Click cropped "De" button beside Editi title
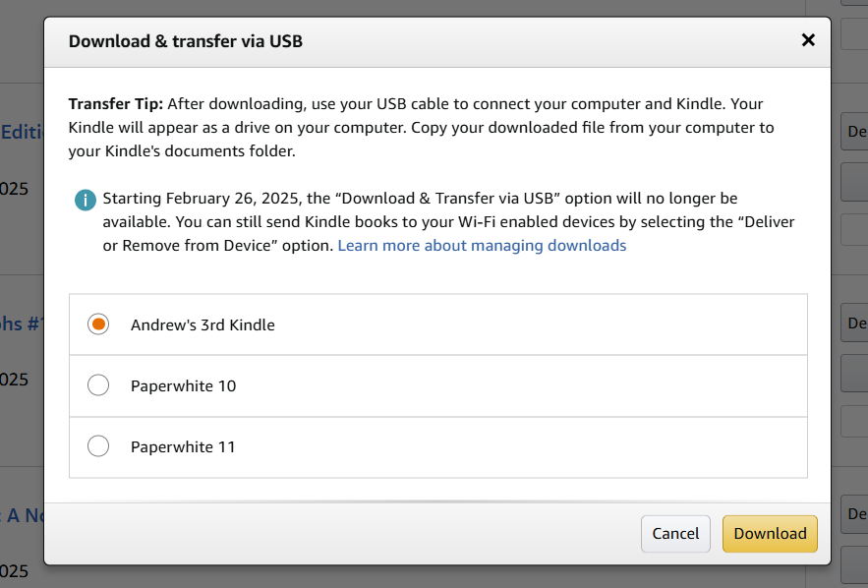The width and height of the screenshot is (868, 588). (854, 131)
